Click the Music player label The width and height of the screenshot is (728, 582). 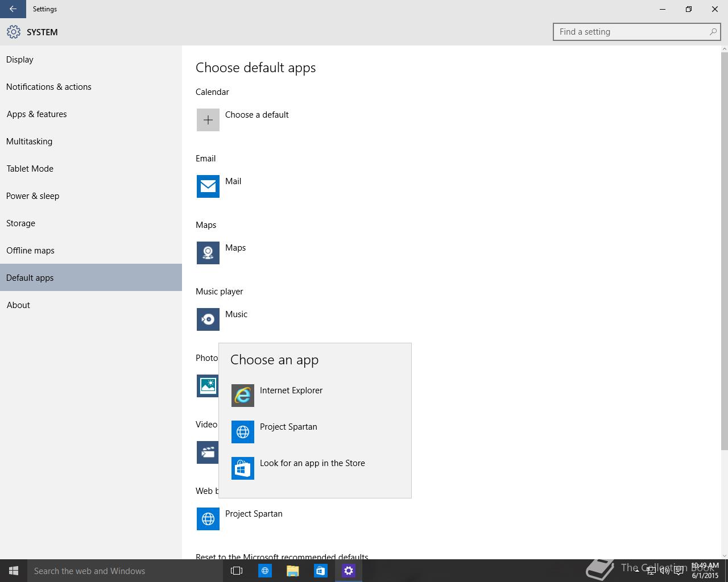point(219,292)
